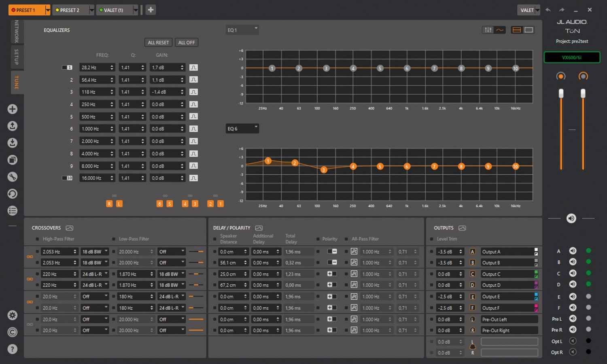Toggle polarity switch for Output A row
607x364 pixels.
pyautogui.click(x=332, y=252)
